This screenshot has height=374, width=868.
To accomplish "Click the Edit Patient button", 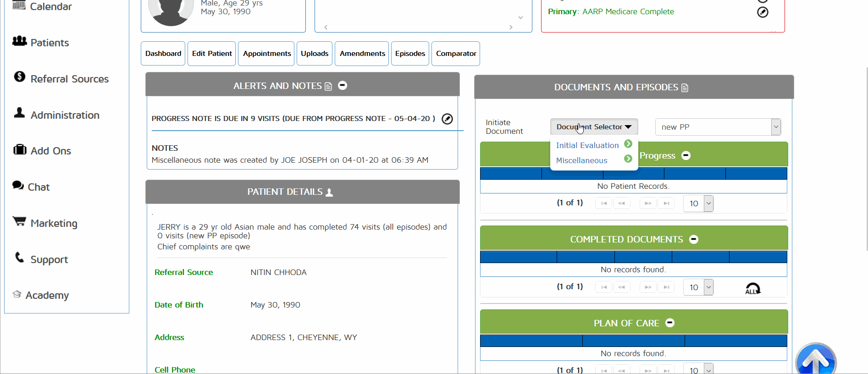I will tap(211, 54).
